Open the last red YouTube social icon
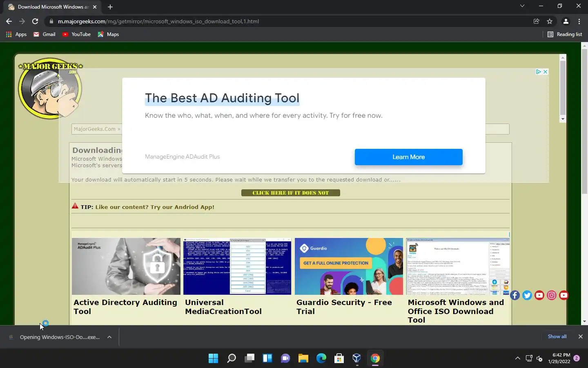The height and width of the screenshot is (368, 588). 564,295
